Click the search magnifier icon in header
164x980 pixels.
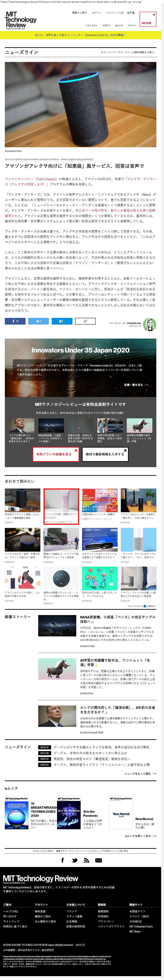(134, 13)
